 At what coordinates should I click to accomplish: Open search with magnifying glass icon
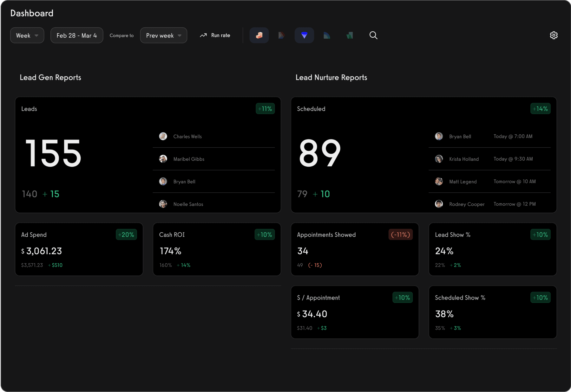tap(373, 35)
